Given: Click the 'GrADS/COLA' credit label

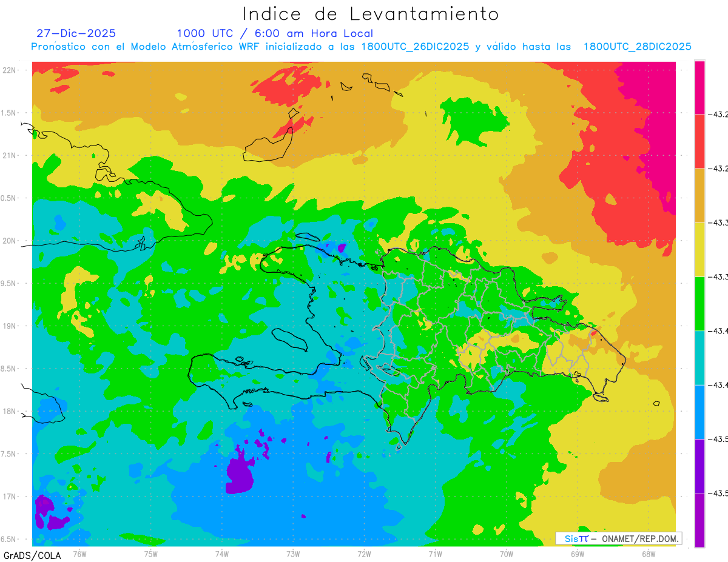Looking at the screenshot, I should (x=32, y=555).
